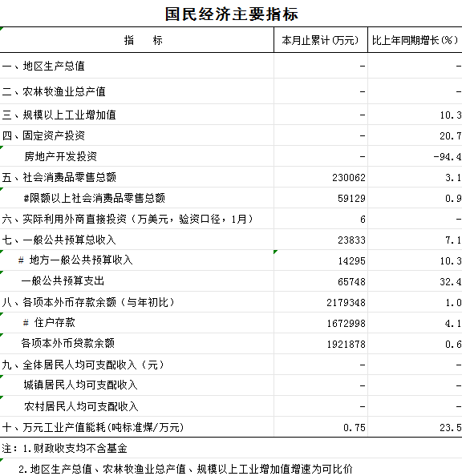
Task: Select the 固定资产投资 cell
Action: coord(137,135)
